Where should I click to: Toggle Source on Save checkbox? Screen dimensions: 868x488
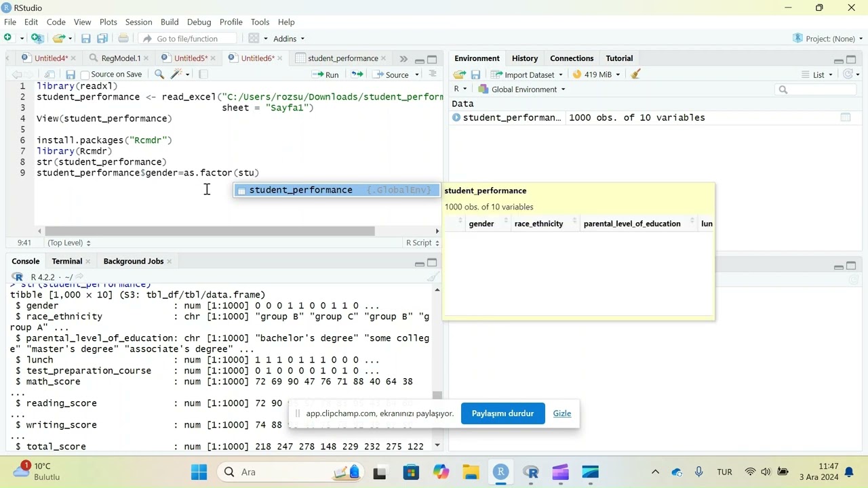(85, 75)
